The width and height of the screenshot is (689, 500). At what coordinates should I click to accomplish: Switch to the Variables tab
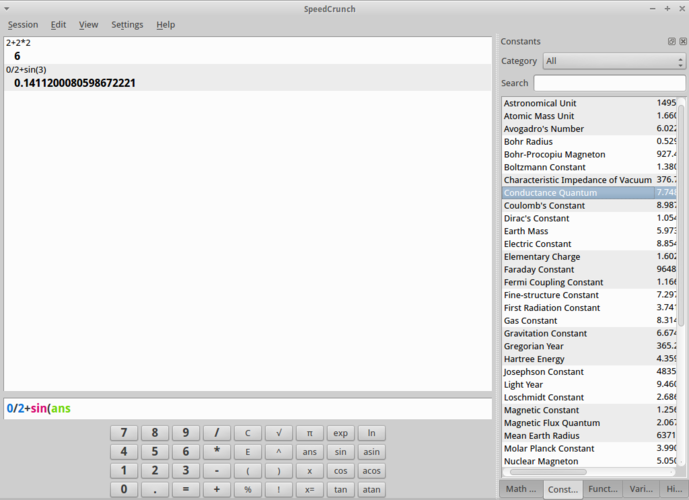pyautogui.click(x=641, y=489)
